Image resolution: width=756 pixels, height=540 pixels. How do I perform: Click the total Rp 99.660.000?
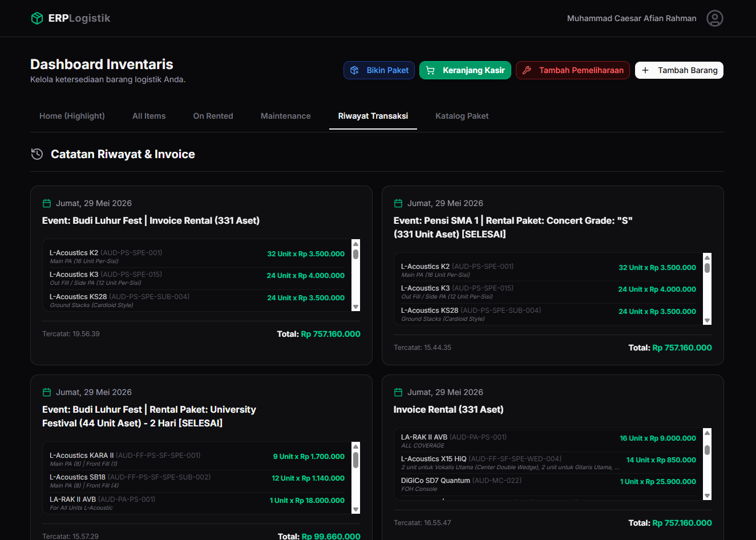(x=331, y=537)
